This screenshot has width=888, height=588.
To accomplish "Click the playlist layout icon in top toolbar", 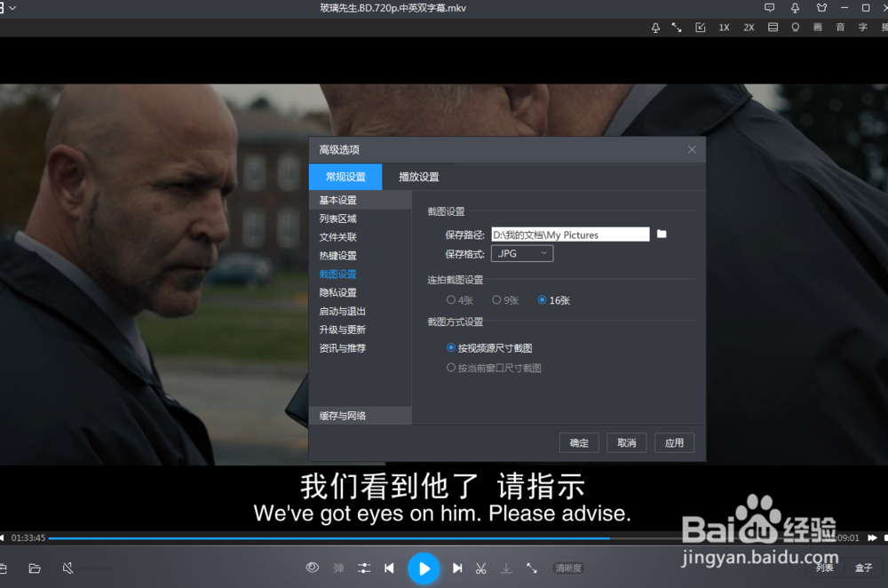I will pos(773,28).
